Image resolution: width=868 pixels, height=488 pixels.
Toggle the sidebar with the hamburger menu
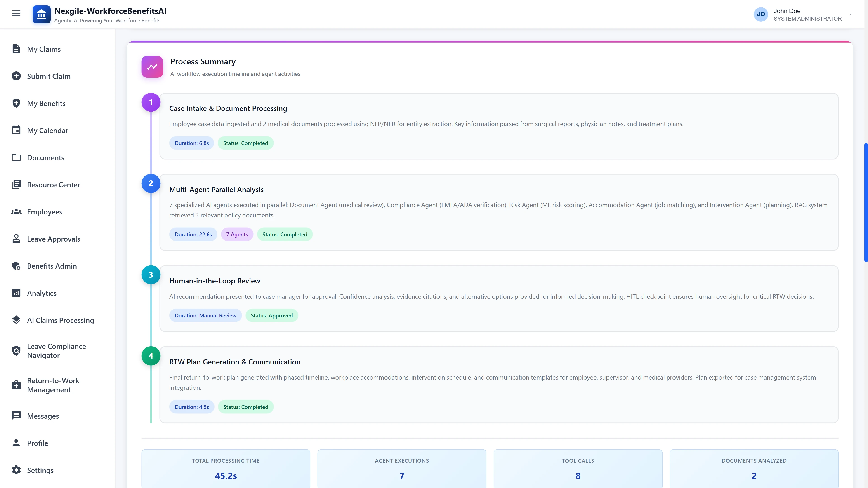(x=16, y=13)
